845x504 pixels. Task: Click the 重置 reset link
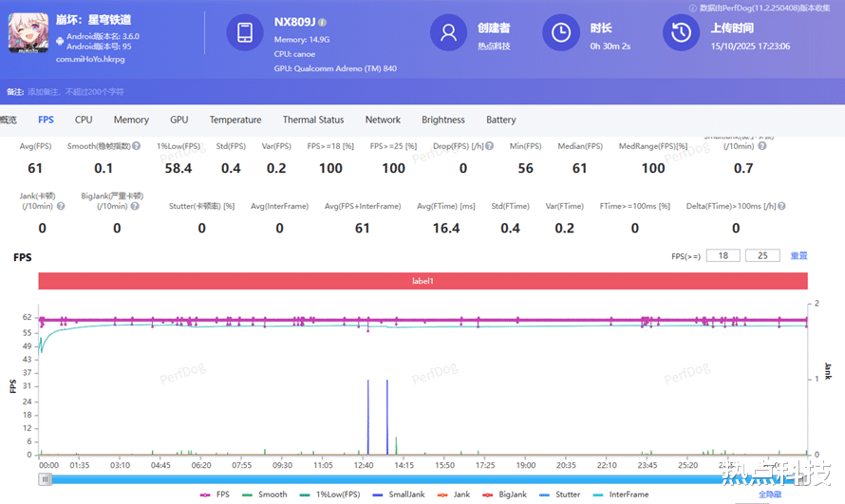click(x=798, y=256)
